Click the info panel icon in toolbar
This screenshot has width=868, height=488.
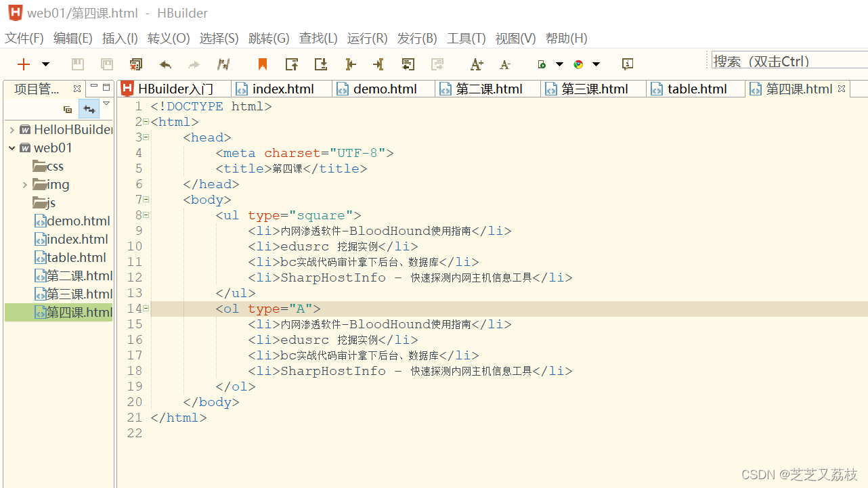(x=628, y=64)
